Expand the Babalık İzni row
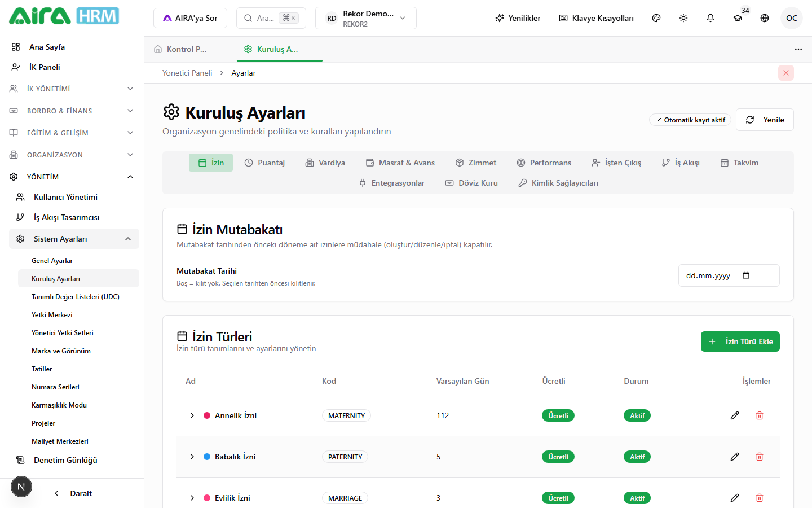Screen dimensions: 812x508 pyautogui.click(x=192, y=457)
